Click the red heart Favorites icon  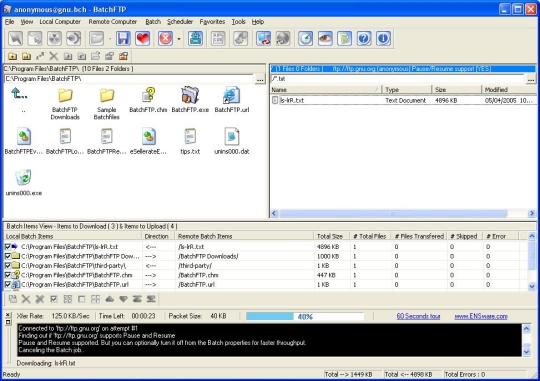[x=143, y=38]
